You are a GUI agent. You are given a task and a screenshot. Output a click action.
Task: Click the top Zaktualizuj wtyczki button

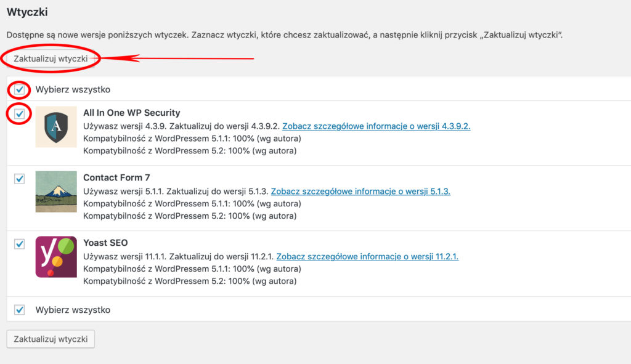51,59
